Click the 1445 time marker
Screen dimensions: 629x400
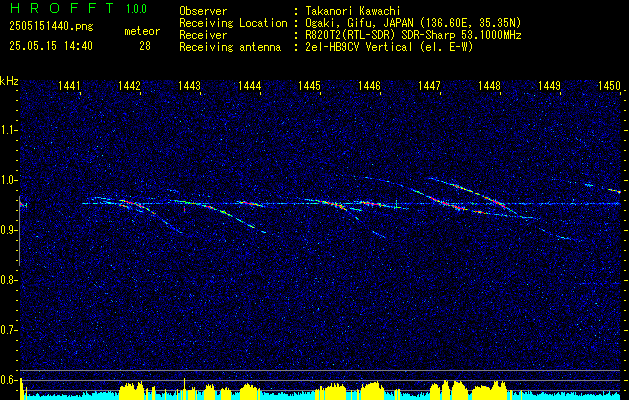(x=310, y=85)
